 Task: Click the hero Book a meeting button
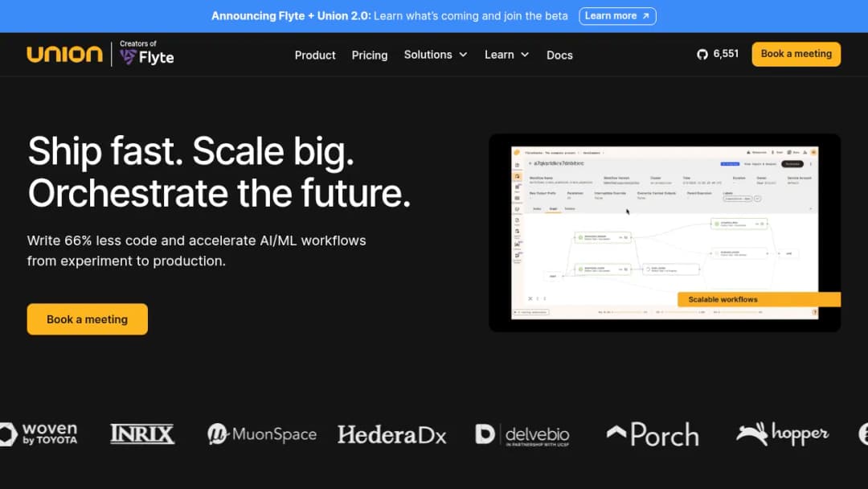88,319
